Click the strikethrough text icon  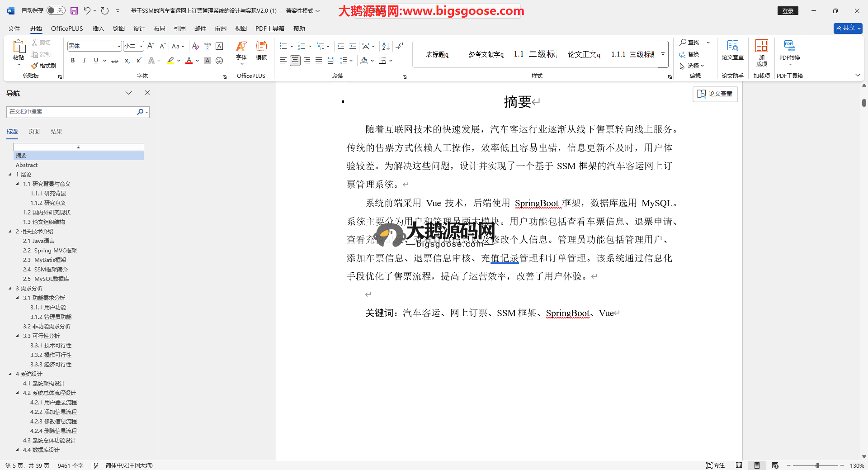(x=115, y=61)
